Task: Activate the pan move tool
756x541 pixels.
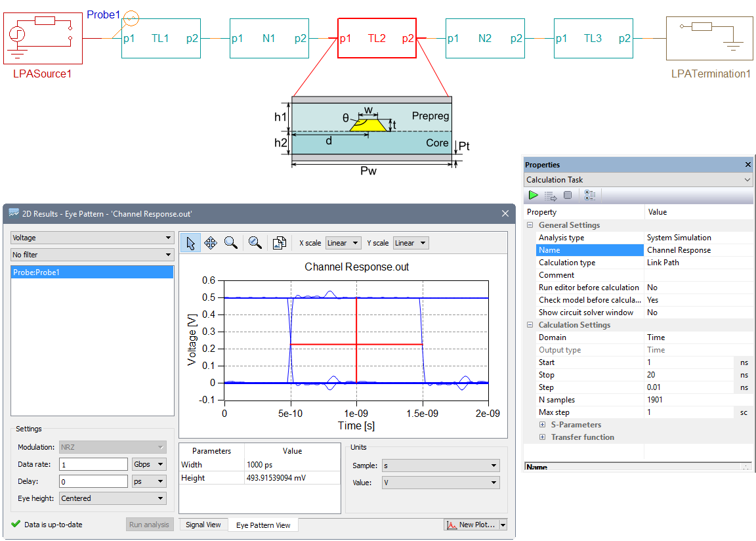Action: click(211, 243)
